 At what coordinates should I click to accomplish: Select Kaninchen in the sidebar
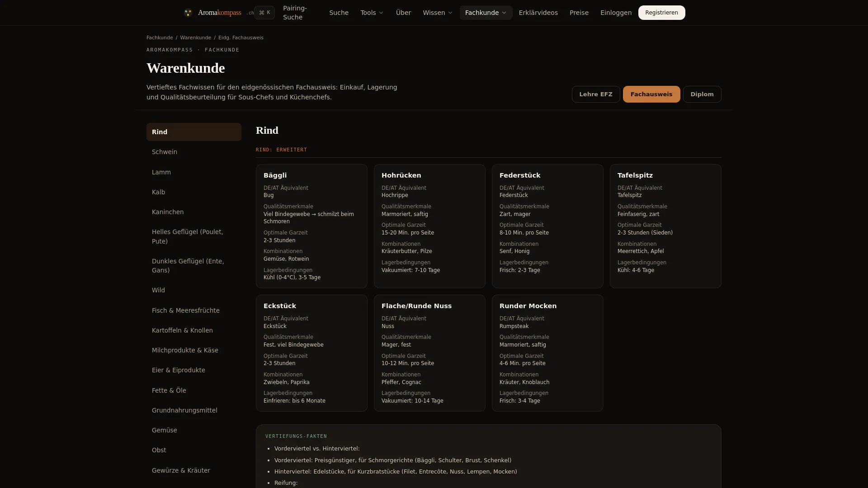coord(193,212)
